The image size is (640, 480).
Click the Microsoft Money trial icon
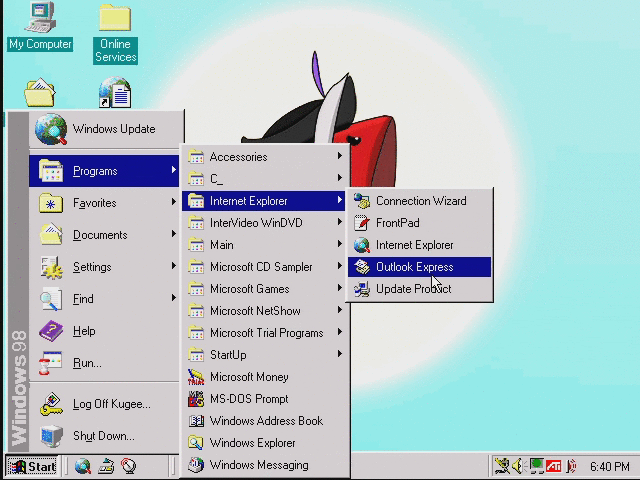coord(196,377)
